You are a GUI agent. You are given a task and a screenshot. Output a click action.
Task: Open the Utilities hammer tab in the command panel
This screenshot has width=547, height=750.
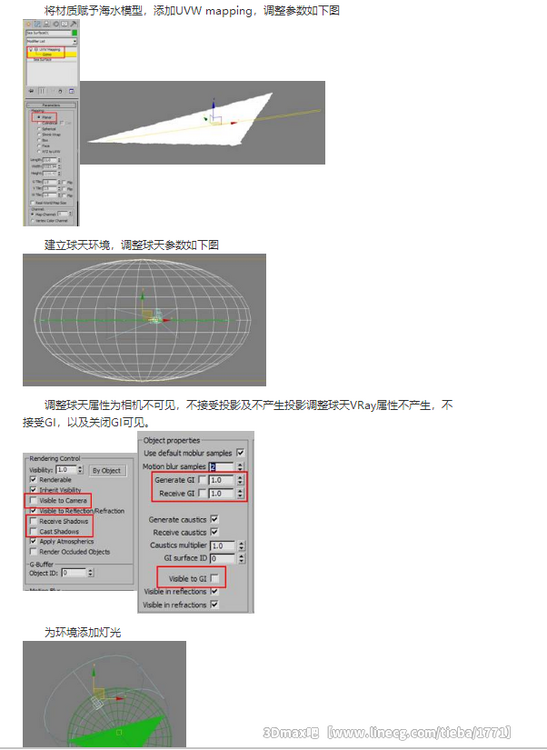pos(73,24)
